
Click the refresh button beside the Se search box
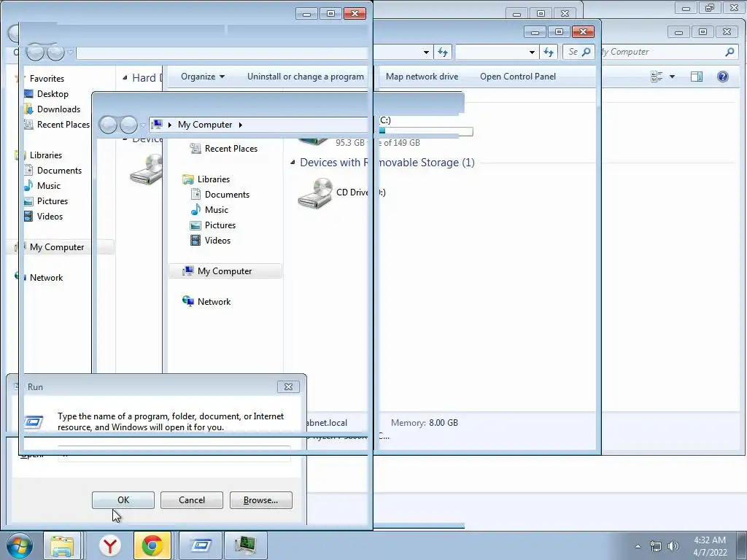click(x=549, y=52)
